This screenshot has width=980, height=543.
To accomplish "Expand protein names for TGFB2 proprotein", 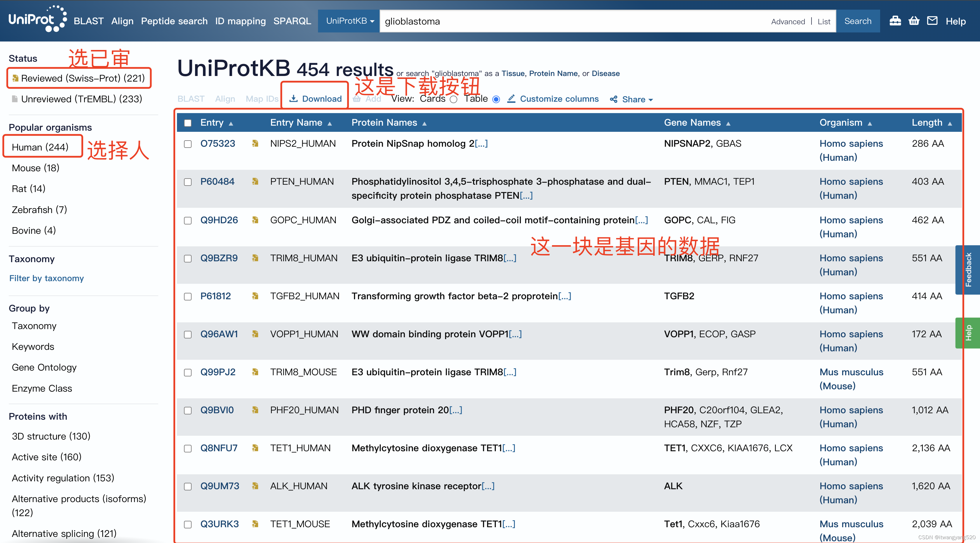I will [x=564, y=296].
